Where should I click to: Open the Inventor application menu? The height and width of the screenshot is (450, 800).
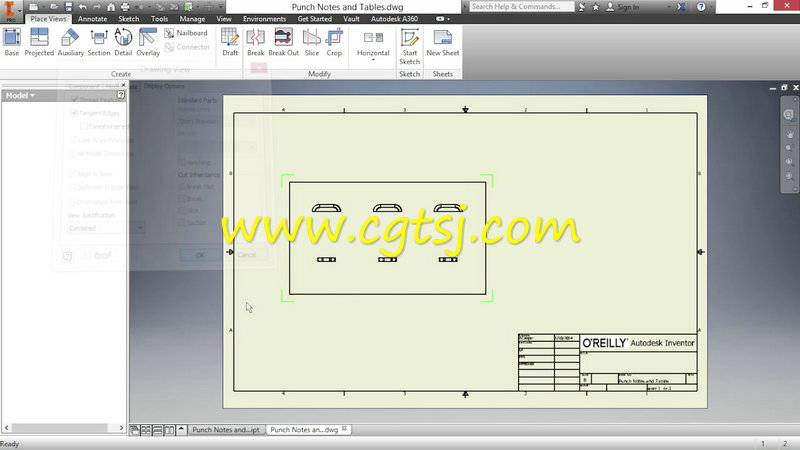coord(9,11)
